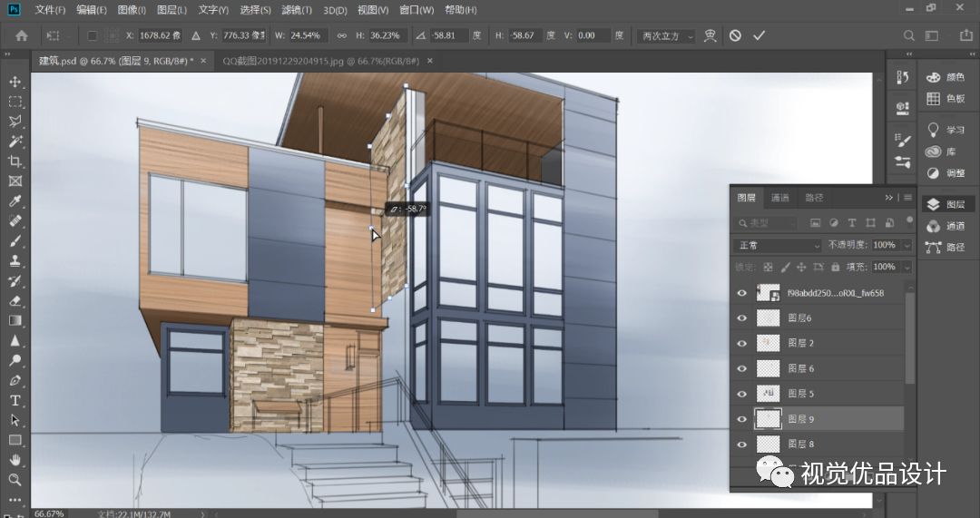Open the 色板 panel button

(x=946, y=98)
